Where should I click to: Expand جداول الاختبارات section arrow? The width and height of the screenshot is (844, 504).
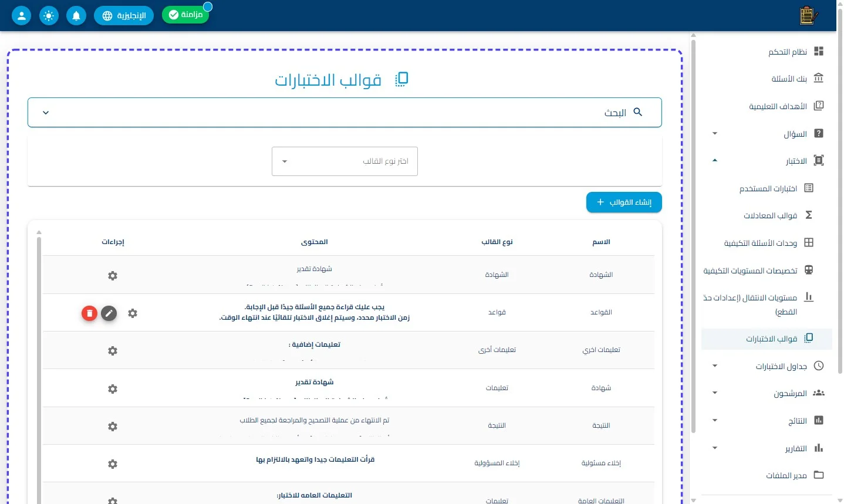tap(714, 366)
